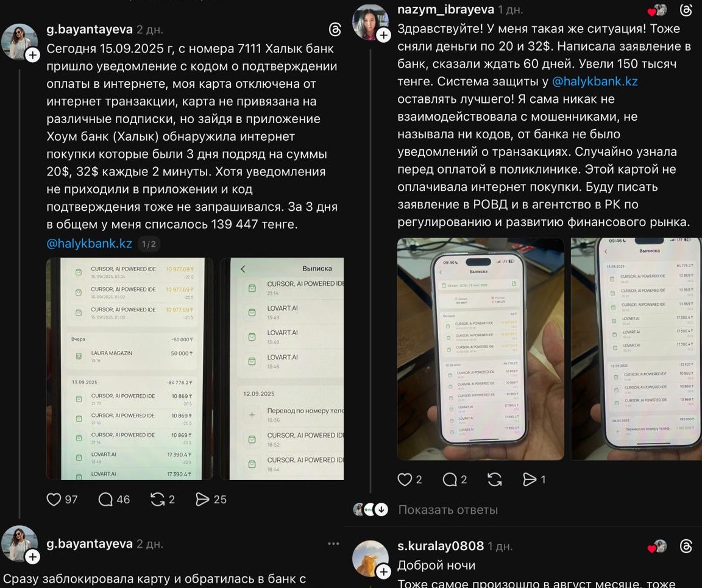
Task: View hand-held phone photo in nazym_ibrayeva's reply
Action: [480, 349]
